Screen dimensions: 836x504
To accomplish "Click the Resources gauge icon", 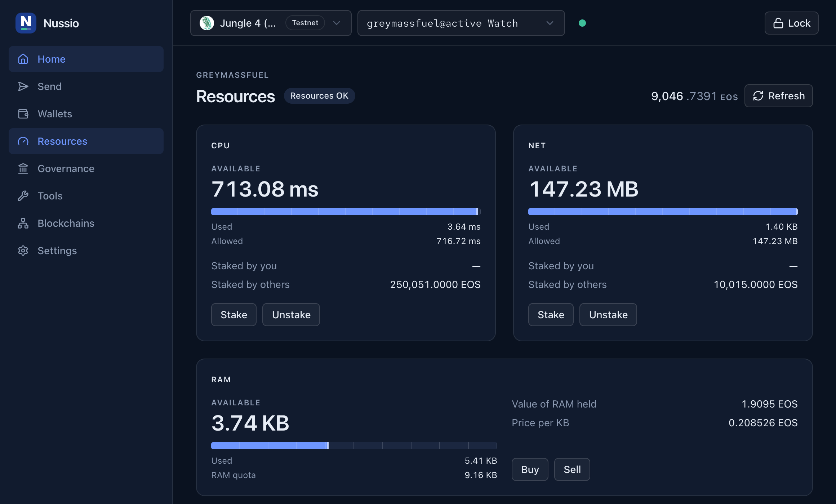I will click(23, 141).
